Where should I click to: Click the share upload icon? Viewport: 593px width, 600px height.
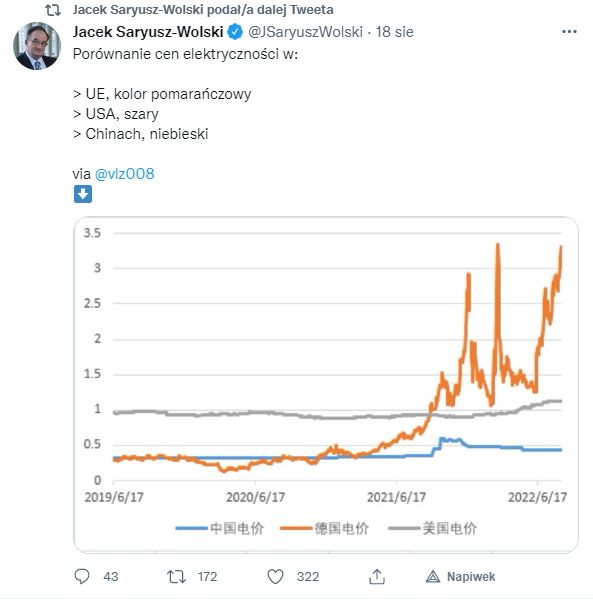coord(376,576)
